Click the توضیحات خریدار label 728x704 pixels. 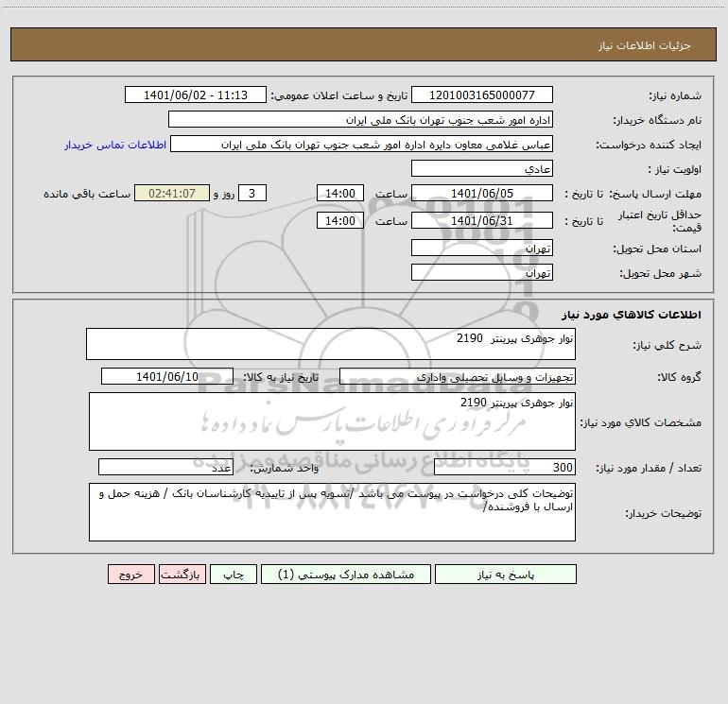pyautogui.click(x=664, y=514)
